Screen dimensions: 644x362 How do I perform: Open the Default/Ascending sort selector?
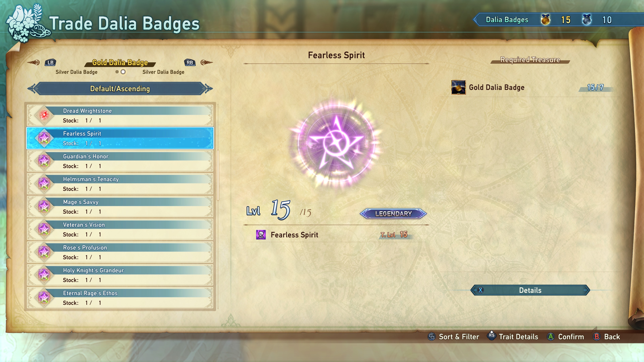(120, 88)
